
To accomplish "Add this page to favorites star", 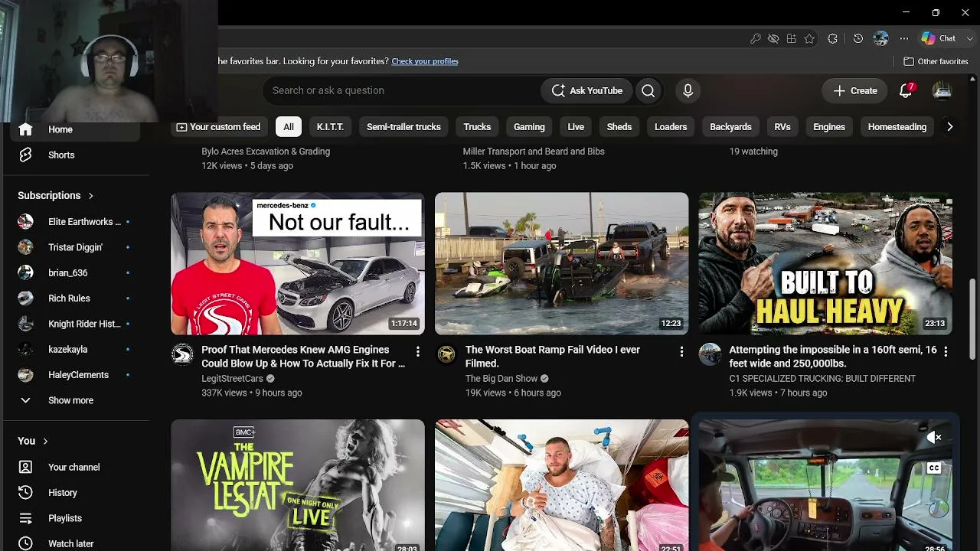I will click(810, 38).
